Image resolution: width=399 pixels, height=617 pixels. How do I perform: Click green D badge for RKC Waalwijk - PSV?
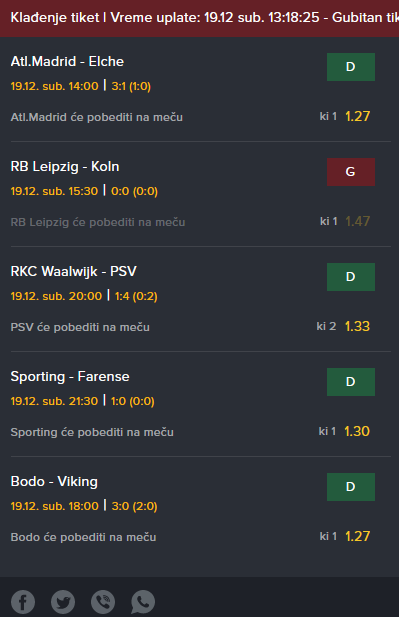pyautogui.click(x=351, y=277)
